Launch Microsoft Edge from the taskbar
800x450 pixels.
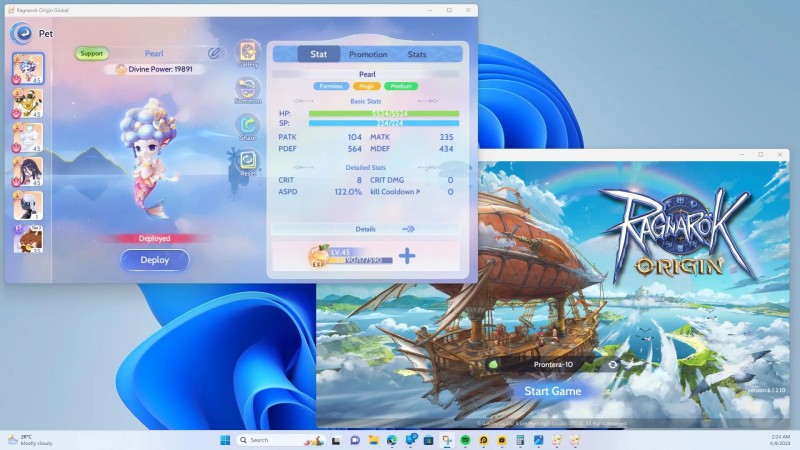click(392, 440)
